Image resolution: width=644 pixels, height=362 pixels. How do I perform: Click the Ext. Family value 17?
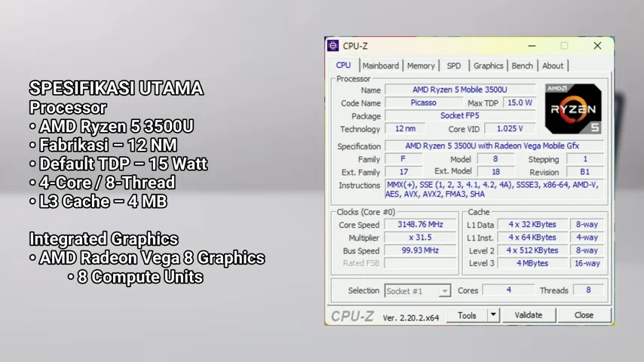click(403, 172)
